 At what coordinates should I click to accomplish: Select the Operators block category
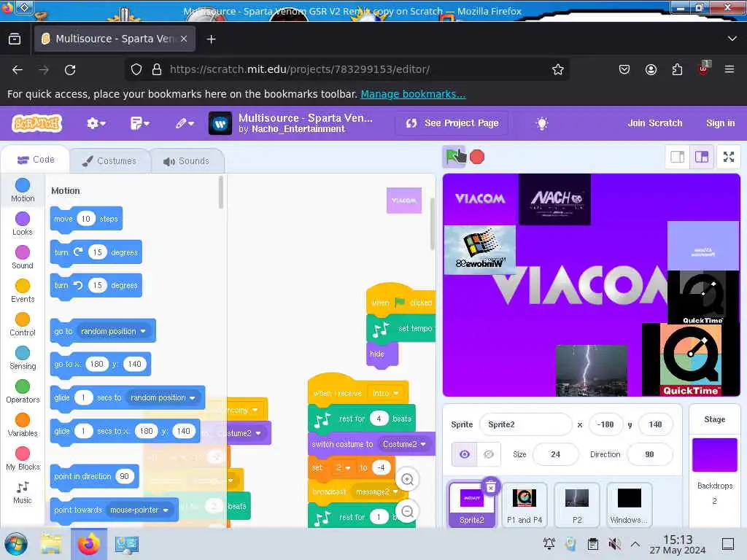pyautogui.click(x=23, y=392)
